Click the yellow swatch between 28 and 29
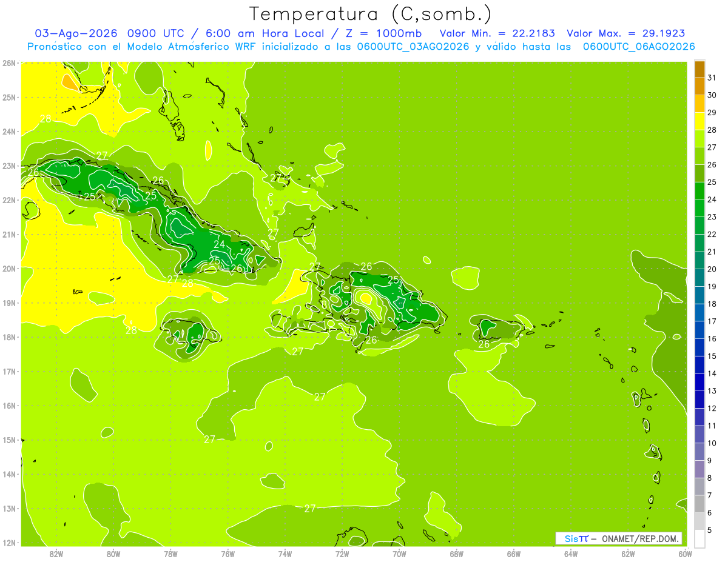728x562 pixels. click(x=700, y=121)
